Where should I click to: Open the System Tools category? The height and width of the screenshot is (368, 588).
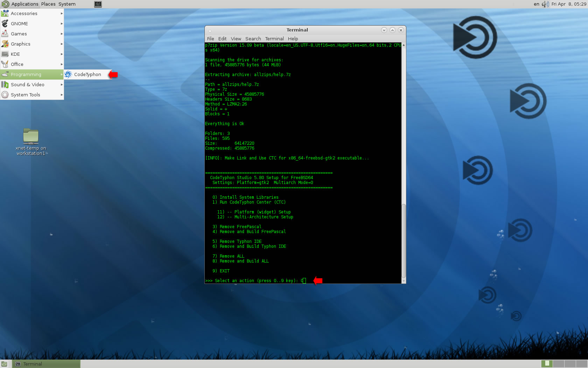coord(32,95)
